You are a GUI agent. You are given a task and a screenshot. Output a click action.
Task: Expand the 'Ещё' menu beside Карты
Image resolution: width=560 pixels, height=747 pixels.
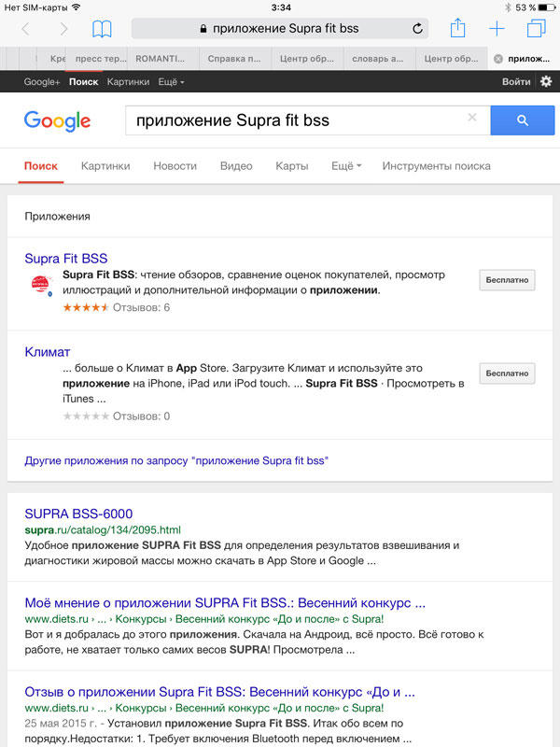tap(346, 166)
